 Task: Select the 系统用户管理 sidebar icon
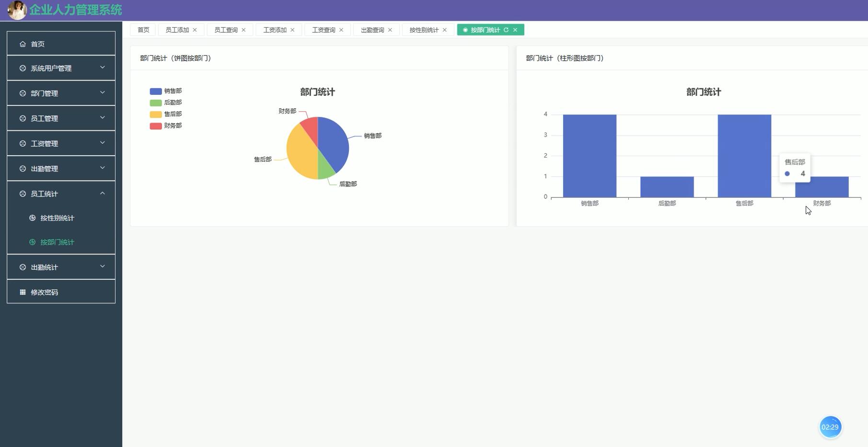(x=22, y=68)
